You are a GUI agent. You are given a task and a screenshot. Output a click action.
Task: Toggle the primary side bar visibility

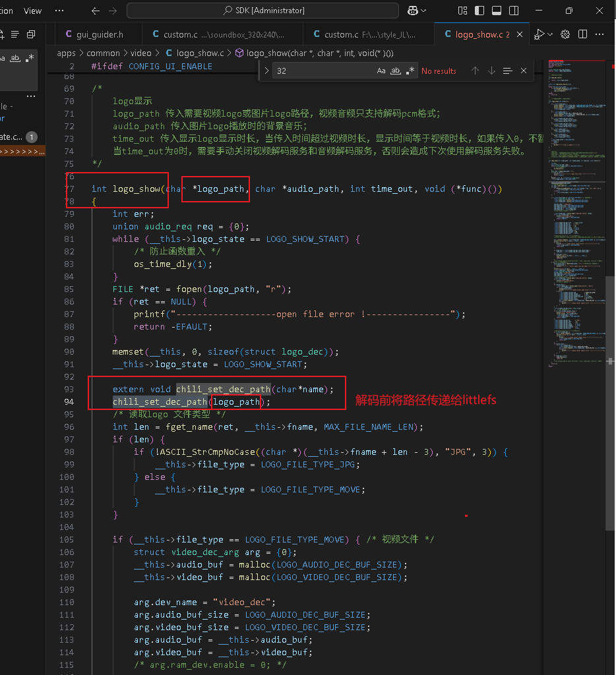[x=479, y=11]
